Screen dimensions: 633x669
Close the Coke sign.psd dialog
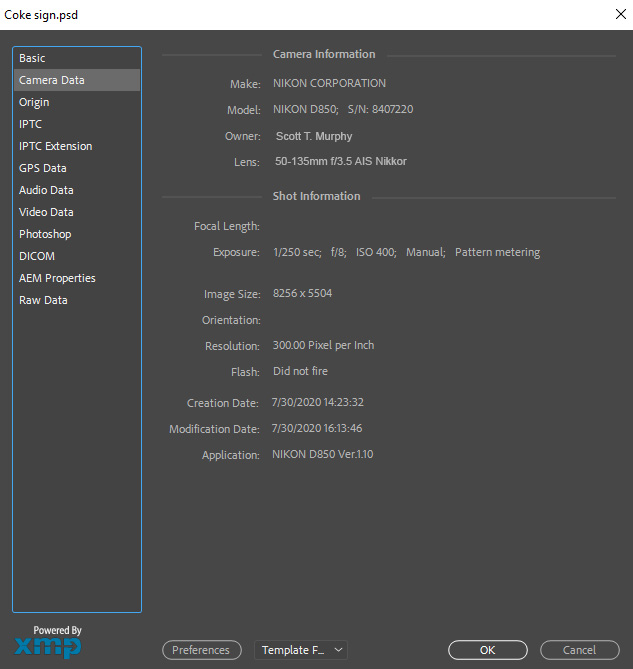click(618, 14)
